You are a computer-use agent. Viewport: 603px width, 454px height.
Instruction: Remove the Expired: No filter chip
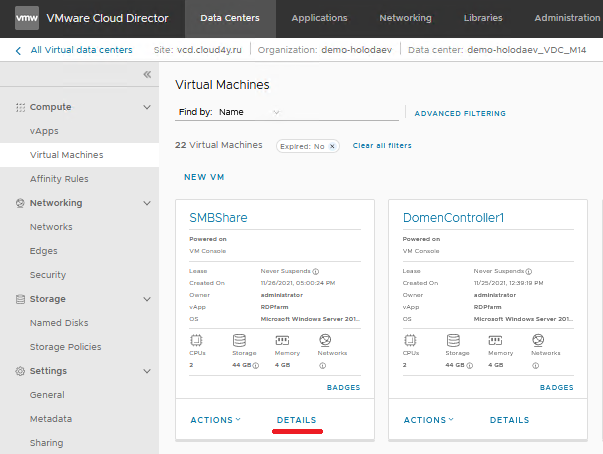point(332,146)
